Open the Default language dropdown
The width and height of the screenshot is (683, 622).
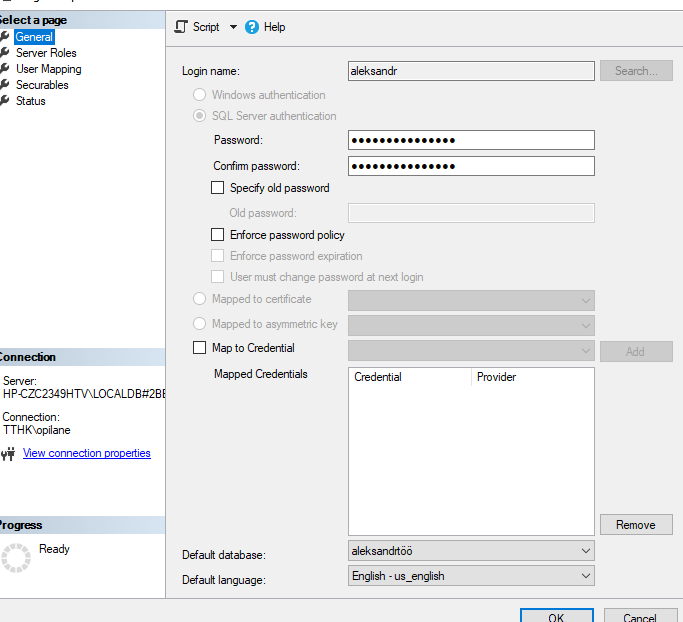click(x=585, y=576)
